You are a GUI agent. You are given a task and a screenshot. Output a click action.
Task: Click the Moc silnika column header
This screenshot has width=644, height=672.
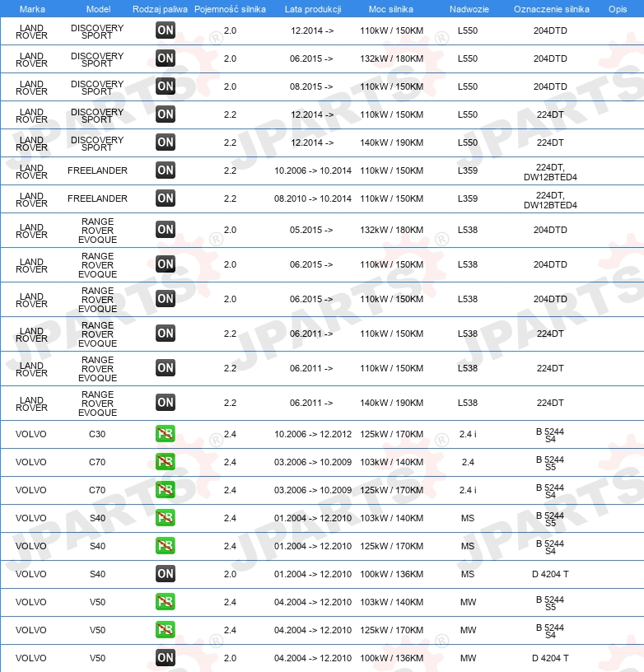[x=391, y=9]
